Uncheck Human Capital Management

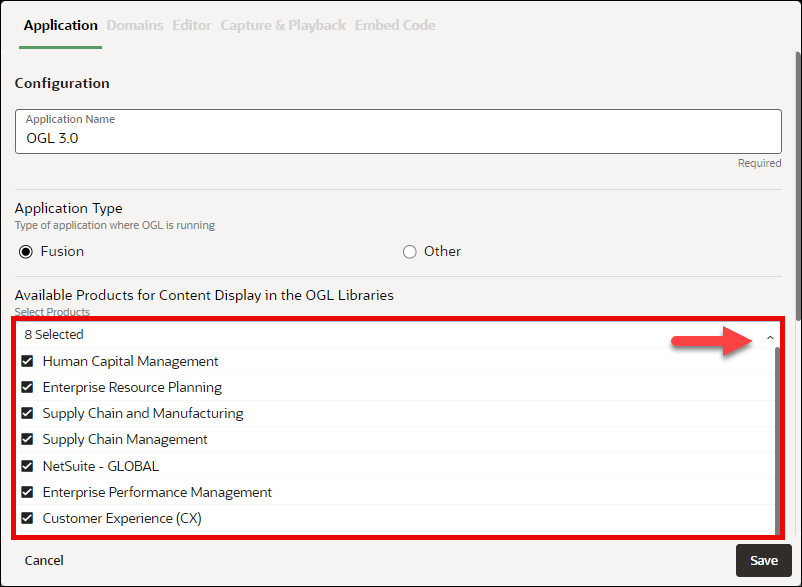coord(27,361)
